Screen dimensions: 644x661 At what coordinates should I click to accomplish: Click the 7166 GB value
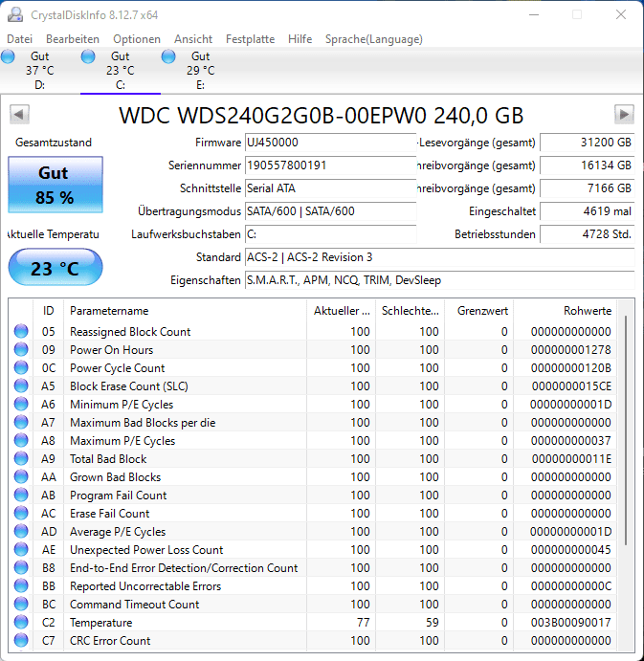[588, 188]
